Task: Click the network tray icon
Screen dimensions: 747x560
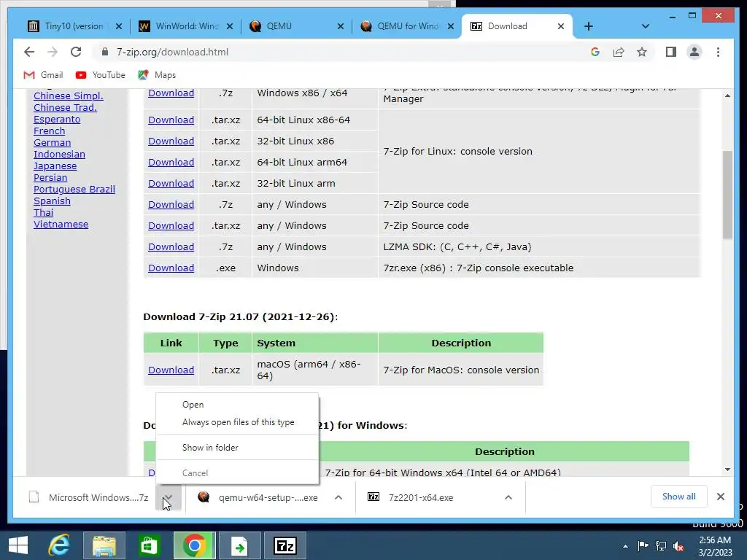Action: coord(661,546)
